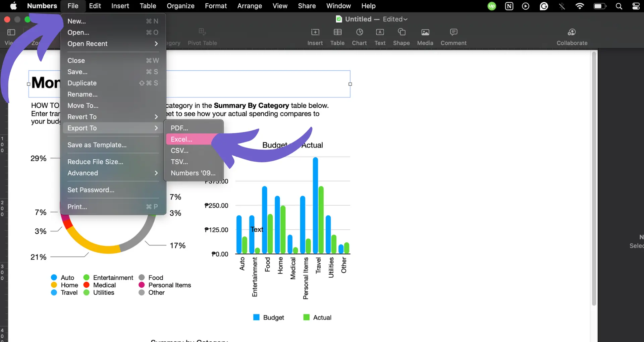Click the 'Personal Items' legend label

coord(170,285)
